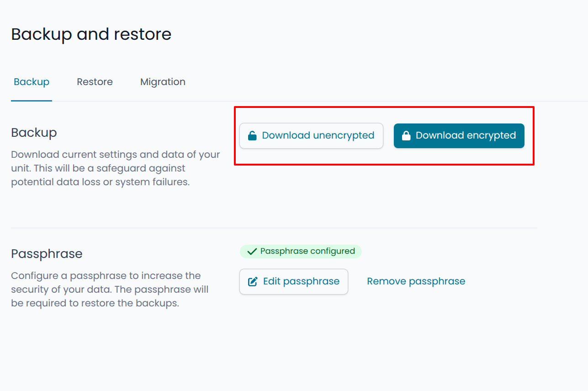588x391 pixels.
Task: Click the open padlock icon on Download unencrypted
Action: 252,136
